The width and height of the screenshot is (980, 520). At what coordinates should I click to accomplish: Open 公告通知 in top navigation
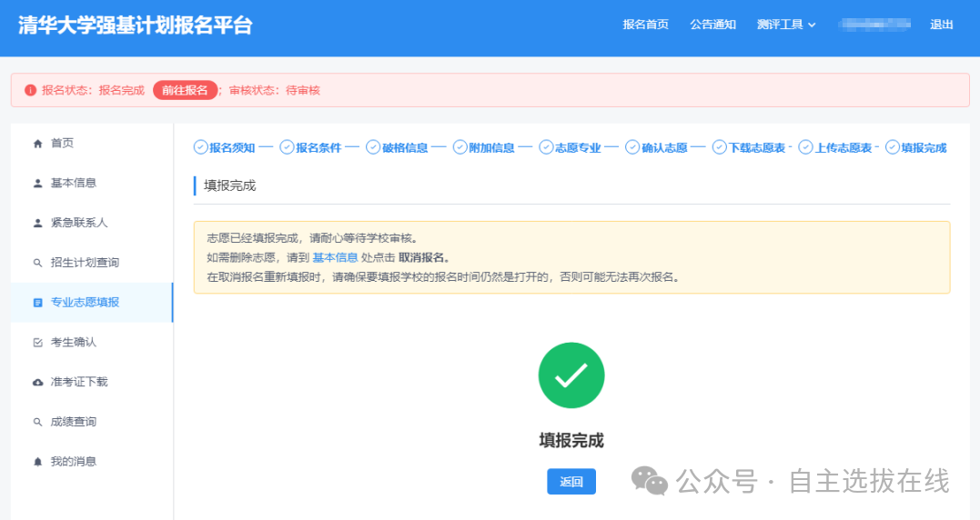(x=712, y=25)
